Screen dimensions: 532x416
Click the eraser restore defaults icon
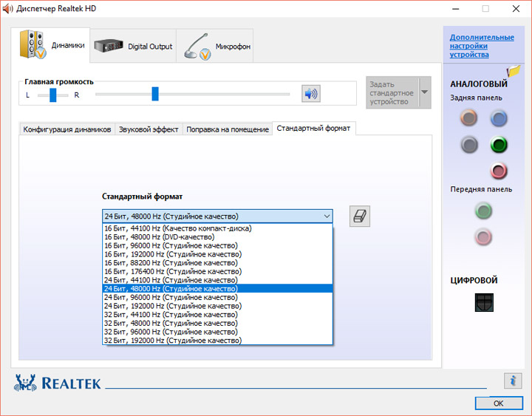[360, 216]
